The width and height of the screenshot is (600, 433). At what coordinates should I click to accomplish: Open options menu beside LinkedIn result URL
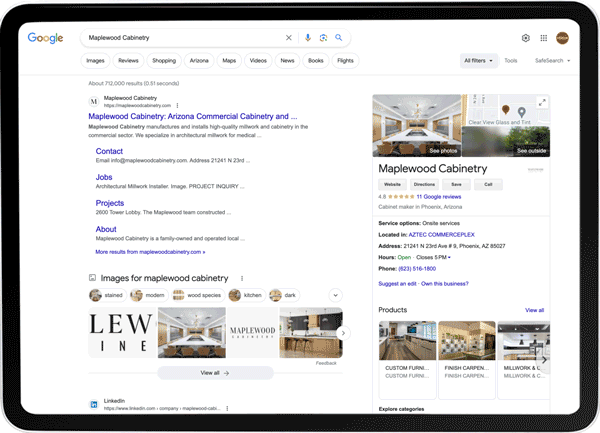(227, 409)
